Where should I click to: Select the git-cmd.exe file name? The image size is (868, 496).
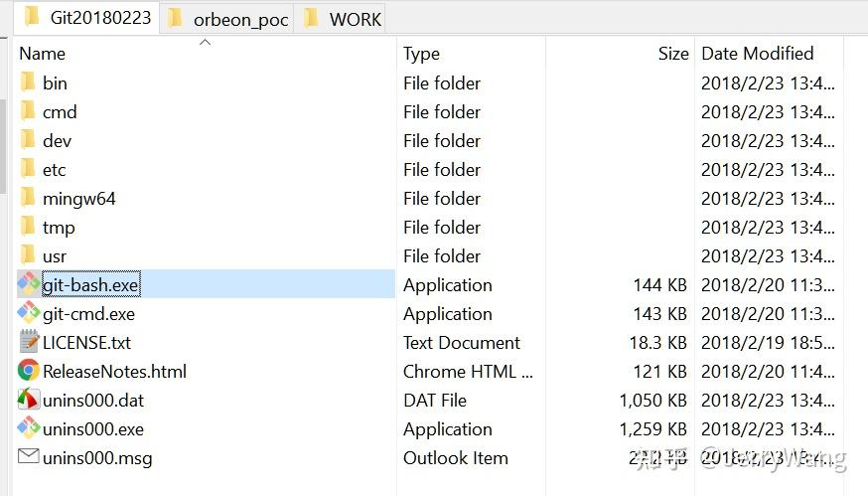[x=88, y=314]
